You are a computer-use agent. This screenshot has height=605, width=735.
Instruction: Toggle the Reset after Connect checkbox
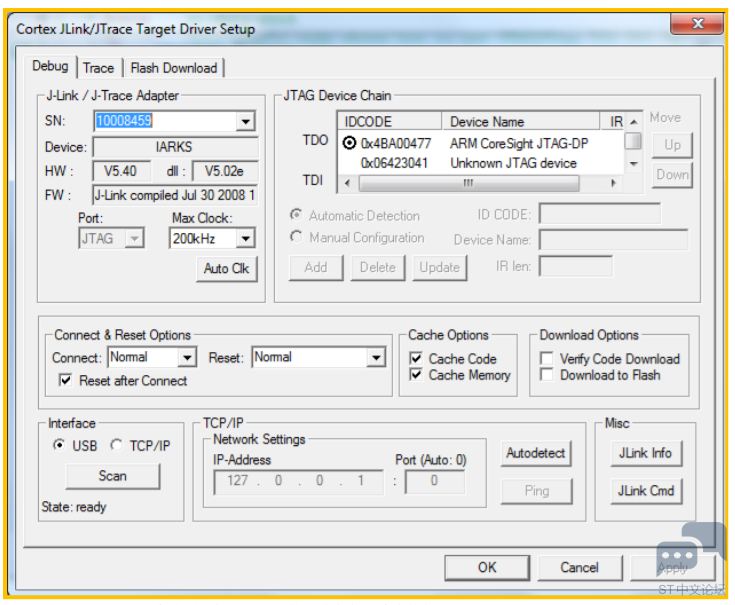(x=66, y=380)
